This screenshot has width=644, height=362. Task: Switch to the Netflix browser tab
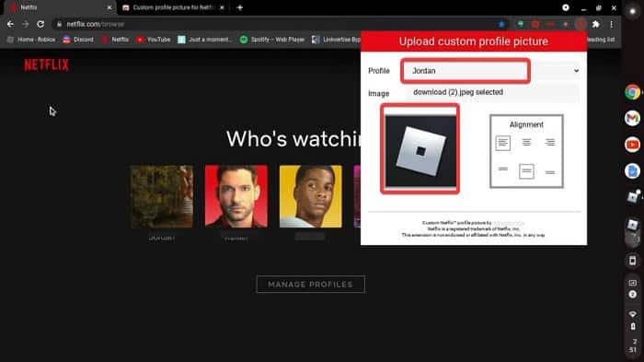[58, 7]
